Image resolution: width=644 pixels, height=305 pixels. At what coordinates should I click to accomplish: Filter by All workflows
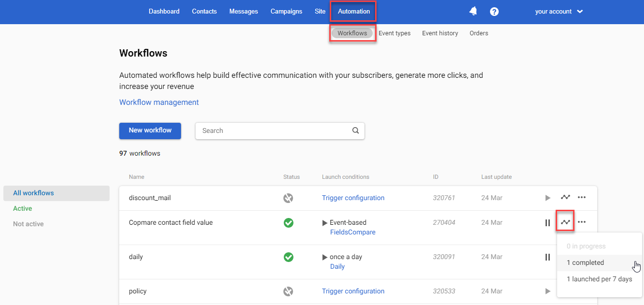click(56, 193)
